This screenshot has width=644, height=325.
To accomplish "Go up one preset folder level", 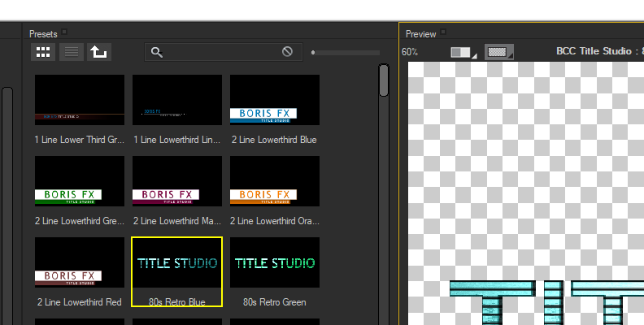I will point(98,52).
